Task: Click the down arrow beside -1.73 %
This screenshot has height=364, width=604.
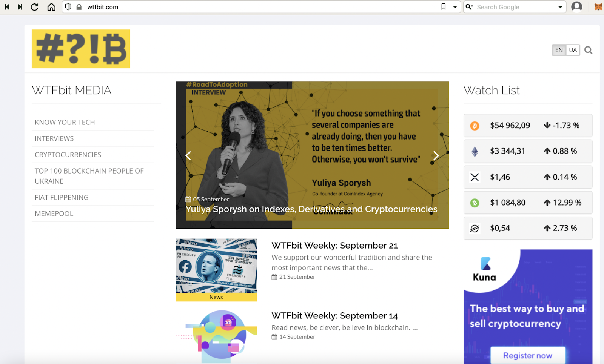Action: [547, 125]
